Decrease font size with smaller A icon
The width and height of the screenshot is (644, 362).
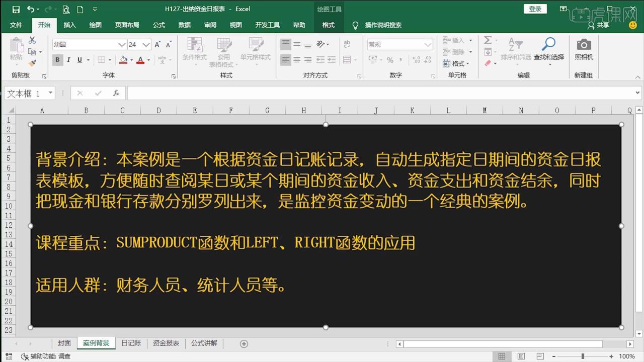point(168,45)
